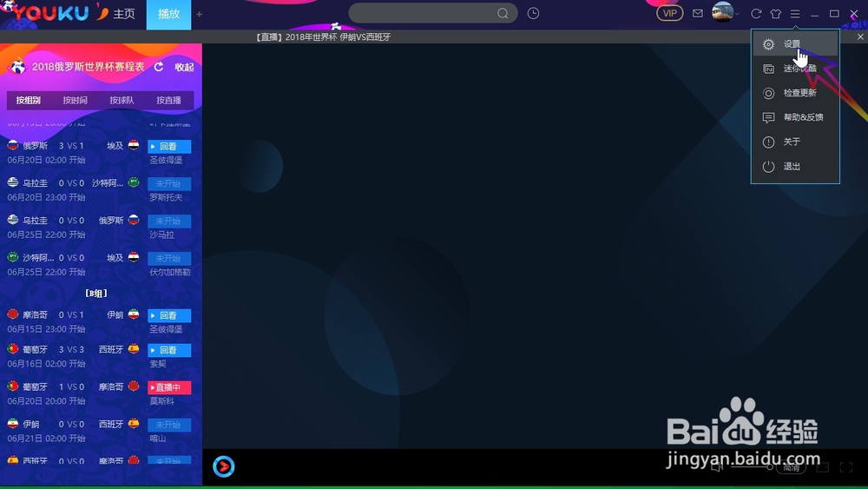The width and height of the screenshot is (868, 489).
Task: Click the Saudi flag beside 沙特阿... in 06月20日 row
Action: click(134, 182)
